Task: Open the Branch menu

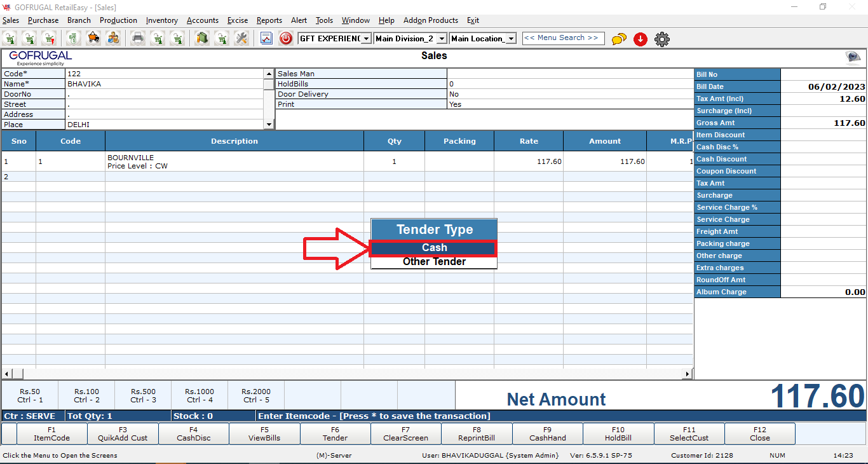Action: pyautogui.click(x=79, y=20)
